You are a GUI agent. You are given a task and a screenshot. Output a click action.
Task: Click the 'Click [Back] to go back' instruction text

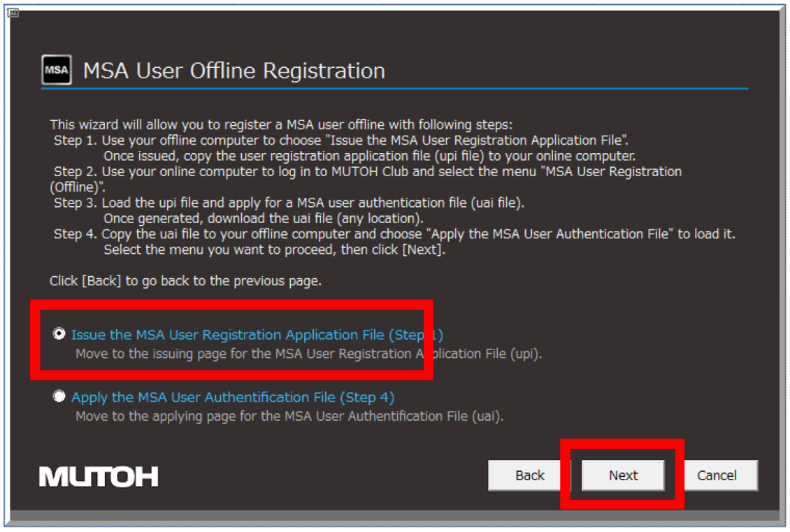point(185,280)
